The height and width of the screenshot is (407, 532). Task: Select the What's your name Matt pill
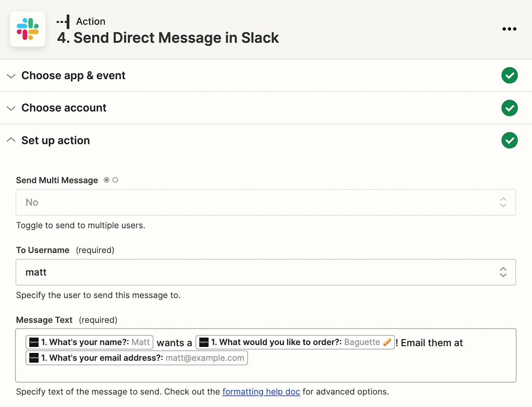tap(89, 342)
